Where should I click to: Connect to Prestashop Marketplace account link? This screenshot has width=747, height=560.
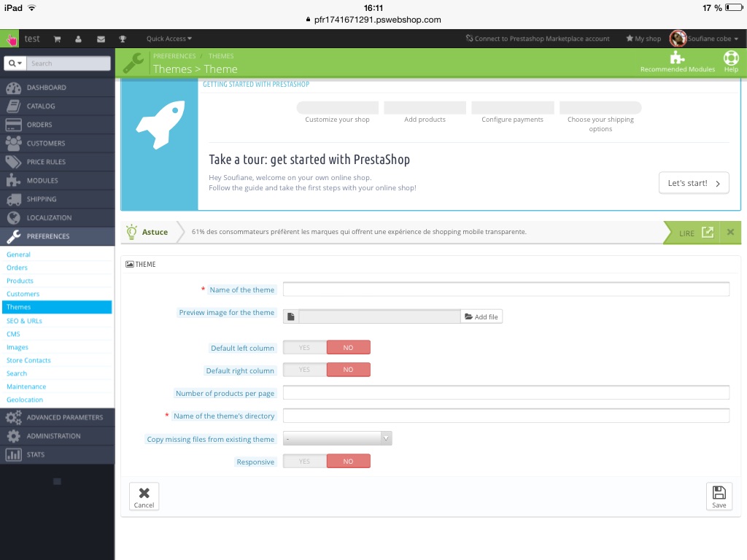click(x=538, y=39)
